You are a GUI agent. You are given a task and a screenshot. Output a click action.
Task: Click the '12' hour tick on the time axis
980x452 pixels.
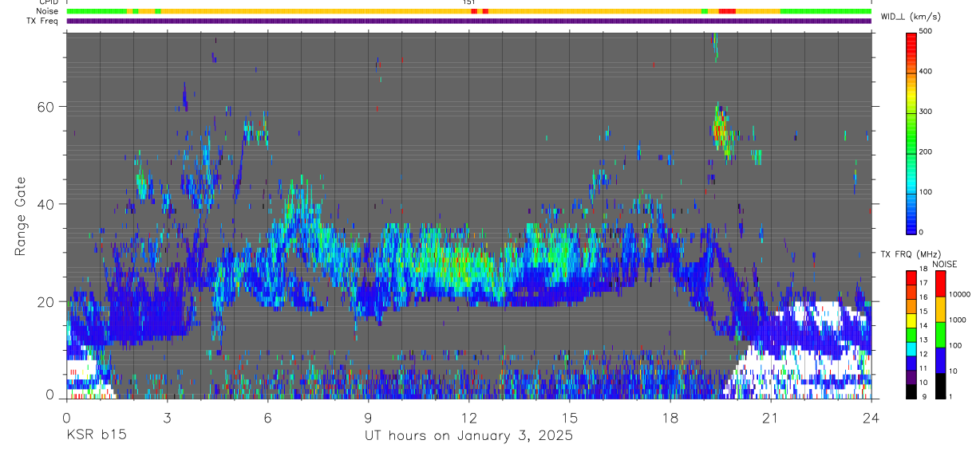coord(469,418)
